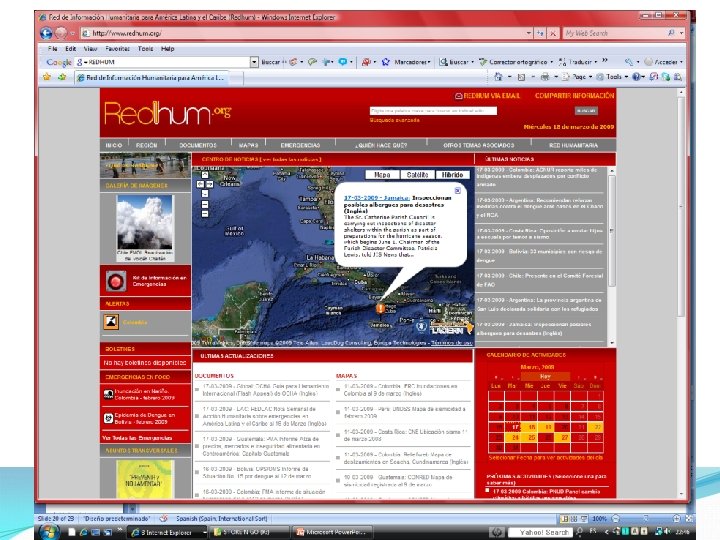Image resolution: width=720 pixels, height=540 pixels.
Task: Pan the map left with the arrow control
Action: (x=200, y=184)
